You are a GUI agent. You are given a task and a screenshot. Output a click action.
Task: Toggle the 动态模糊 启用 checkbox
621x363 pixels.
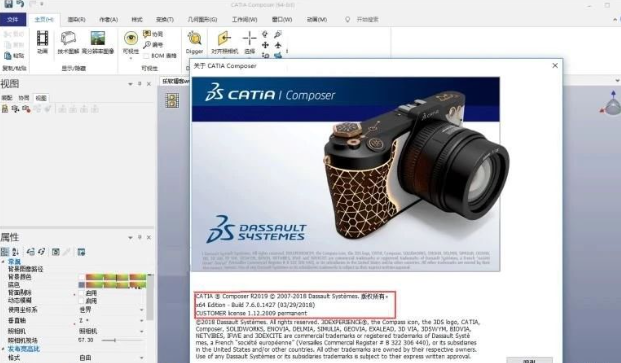pos(82,301)
